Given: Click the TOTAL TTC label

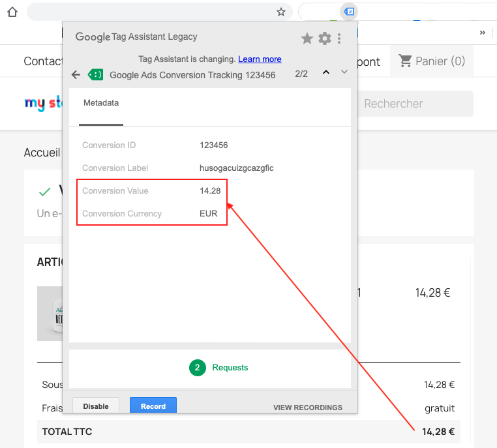Looking at the screenshot, I should 67,432.
